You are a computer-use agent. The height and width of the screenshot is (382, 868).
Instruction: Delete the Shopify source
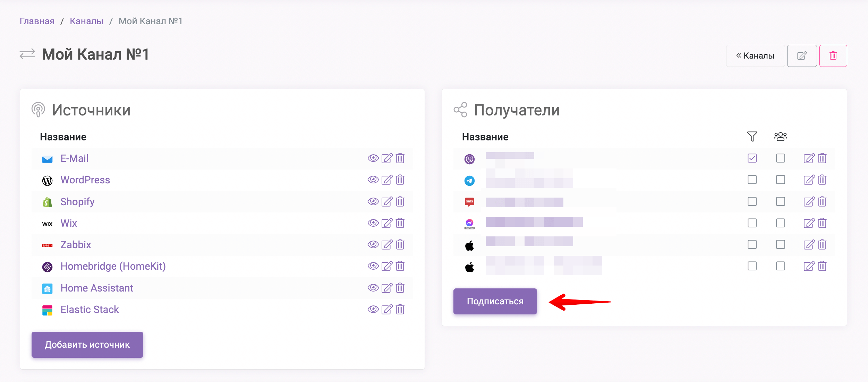coord(400,201)
